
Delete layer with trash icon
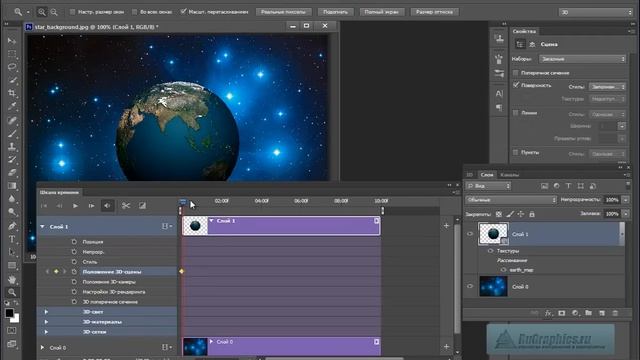tap(615, 313)
